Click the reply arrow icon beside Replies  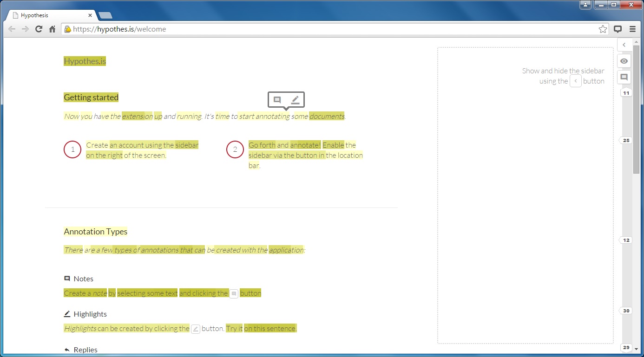click(x=67, y=350)
